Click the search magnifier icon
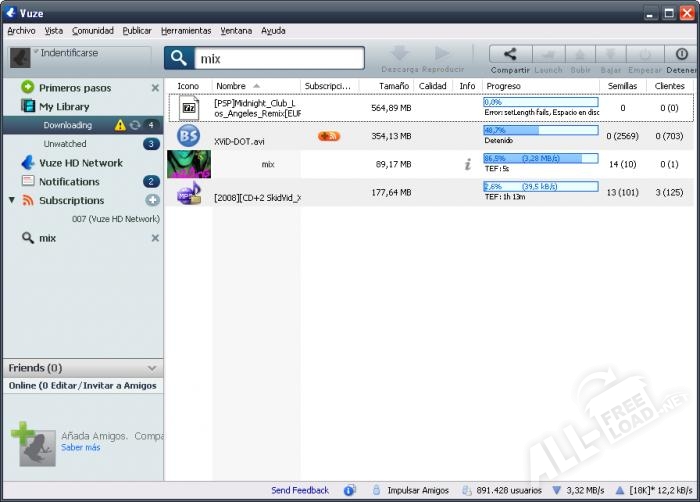 (x=177, y=58)
